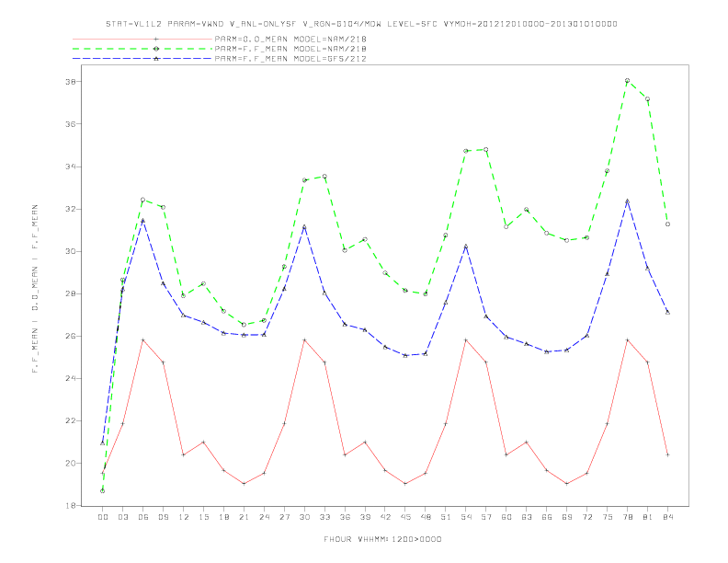
Task: Click x-axis forecast hour label 84
Action: (667, 517)
